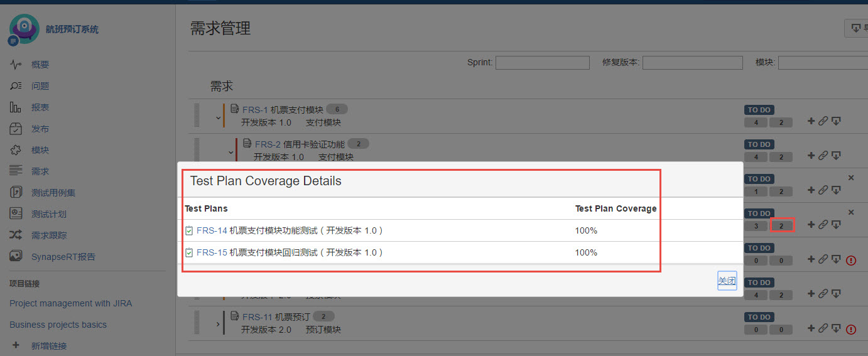Click the export button in the page header
This screenshot has width=868, height=356.
857,28
